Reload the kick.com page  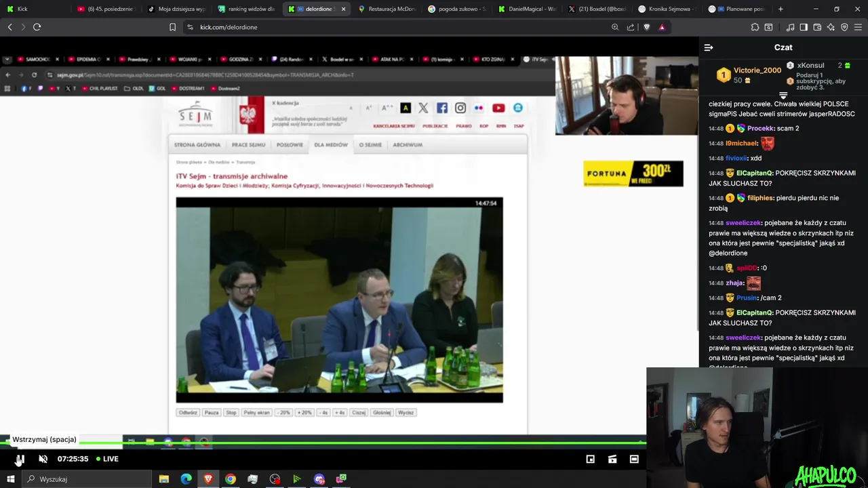tap(37, 27)
